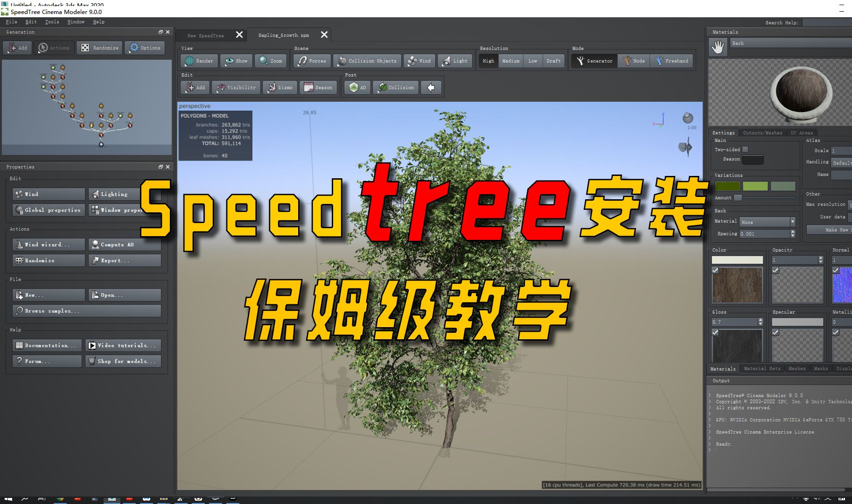Toggle the Metallic map checkbox
The image size is (852, 504).
tap(836, 332)
